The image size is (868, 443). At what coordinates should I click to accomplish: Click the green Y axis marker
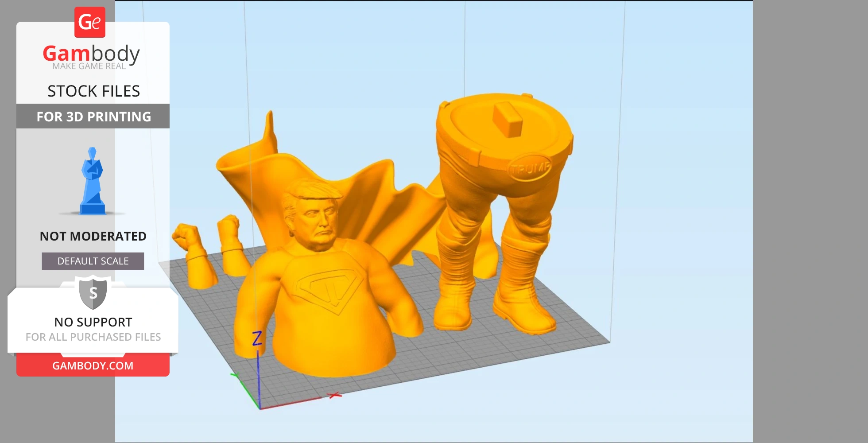[234, 375]
